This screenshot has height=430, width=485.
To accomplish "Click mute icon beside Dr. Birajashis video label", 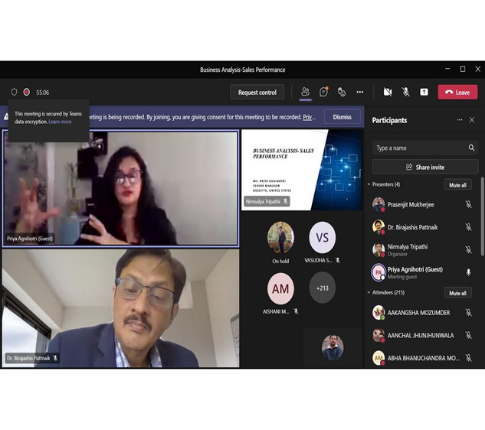I will coord(55,358).
